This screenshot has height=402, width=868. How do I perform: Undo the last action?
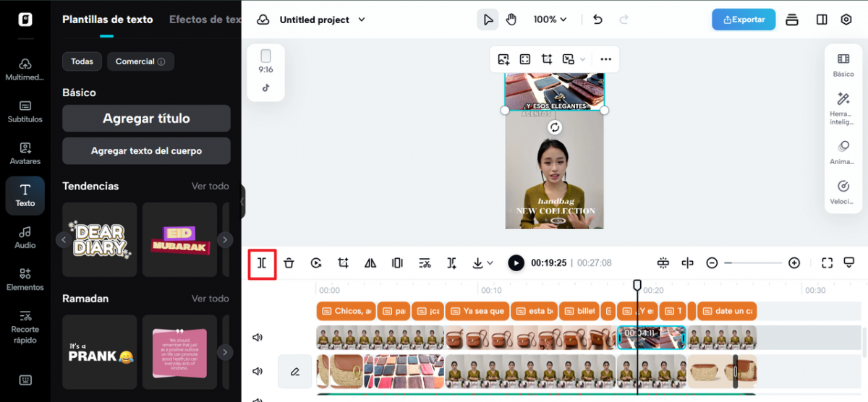597,20
